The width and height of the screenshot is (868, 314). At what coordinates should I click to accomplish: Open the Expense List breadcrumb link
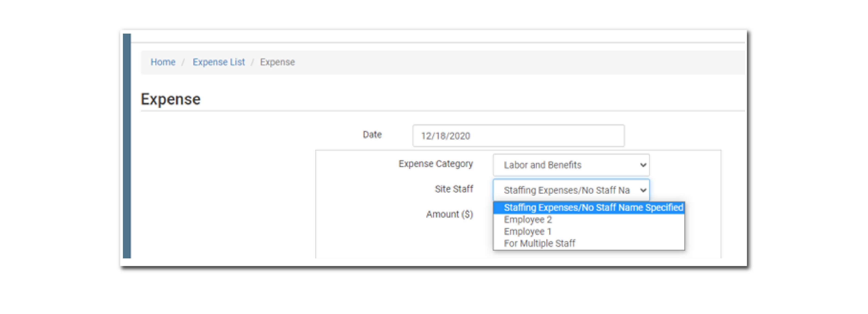point(218,62)
